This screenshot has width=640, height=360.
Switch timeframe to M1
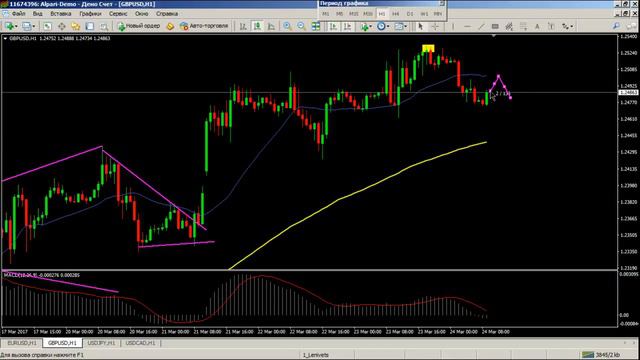click(x=326, y=13)
